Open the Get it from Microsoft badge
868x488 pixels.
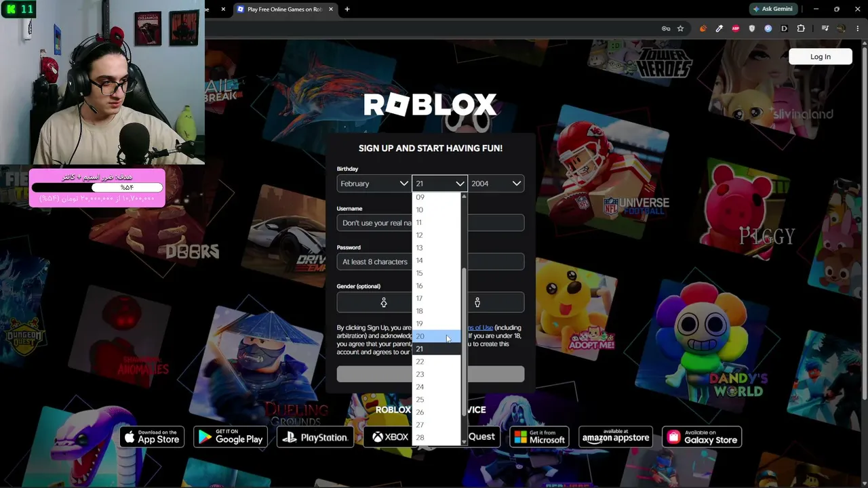coord(539,437)
